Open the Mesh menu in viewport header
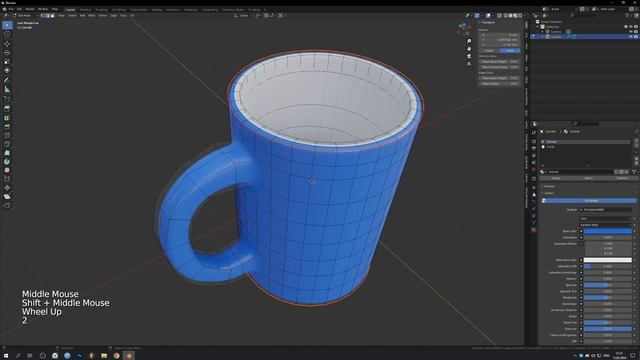This screenshot has width=640, height=360. click(x=92, y=16)
